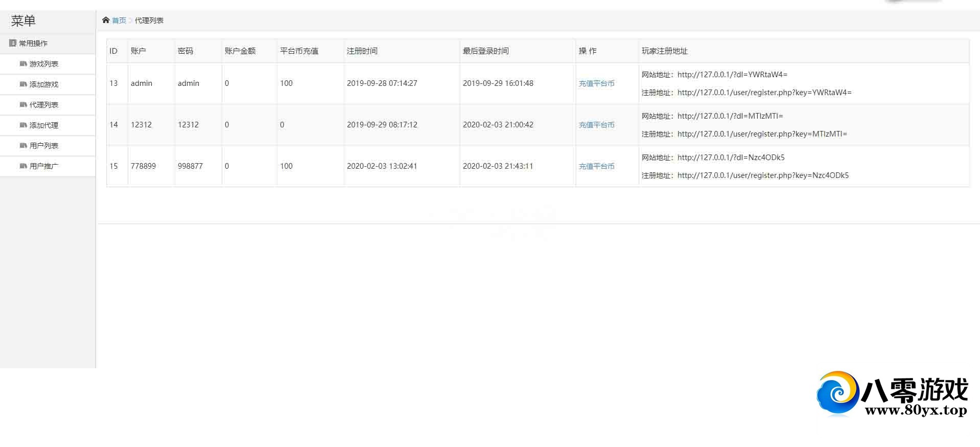This screenshot has height=447, width=980.
Task: Click 充值平台币 for account 12312
Action: 596,125
